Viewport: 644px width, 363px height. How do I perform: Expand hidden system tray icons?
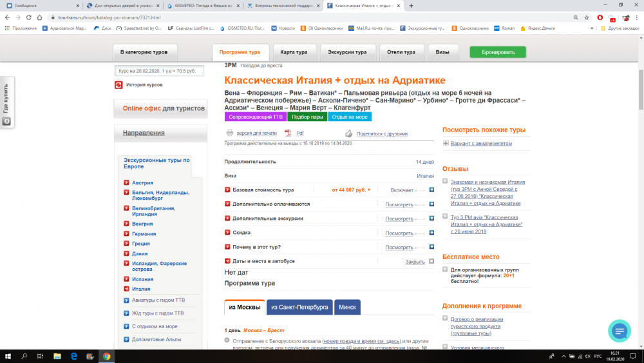(563, 357)
